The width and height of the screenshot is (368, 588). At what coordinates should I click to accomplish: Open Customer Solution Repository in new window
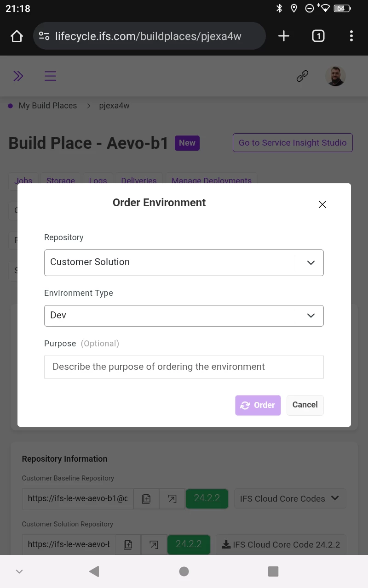[x=154, y=544]
